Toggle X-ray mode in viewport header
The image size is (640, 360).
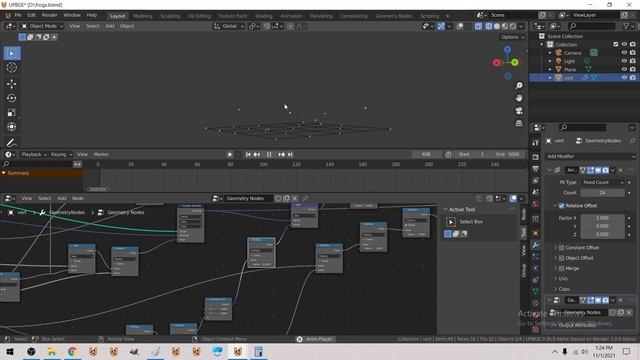tap(478, 26)
